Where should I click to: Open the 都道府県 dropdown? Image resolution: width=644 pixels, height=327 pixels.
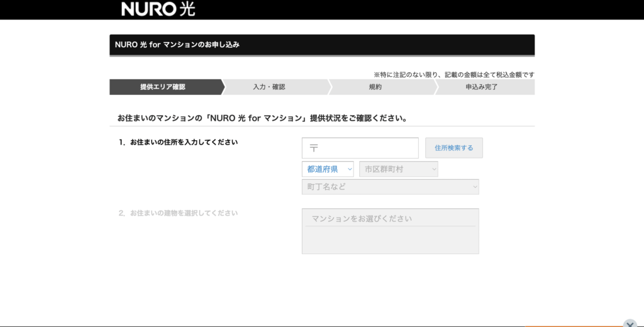[328, 169]
